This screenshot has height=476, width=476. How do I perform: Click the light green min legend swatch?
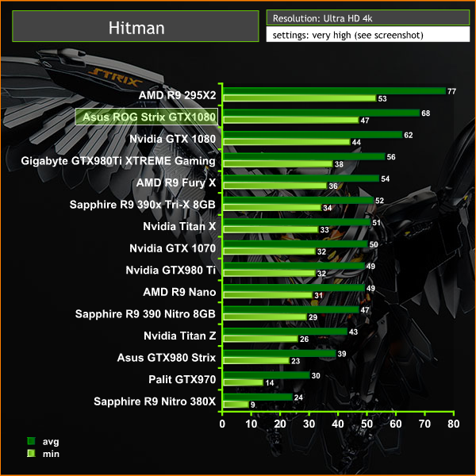[31, 454]
